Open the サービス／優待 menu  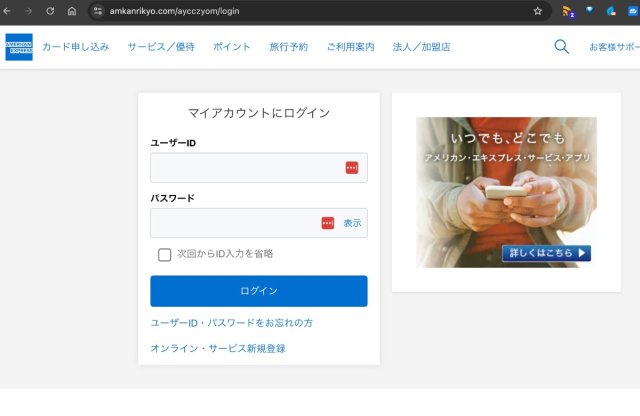click(x=161, y=47)
